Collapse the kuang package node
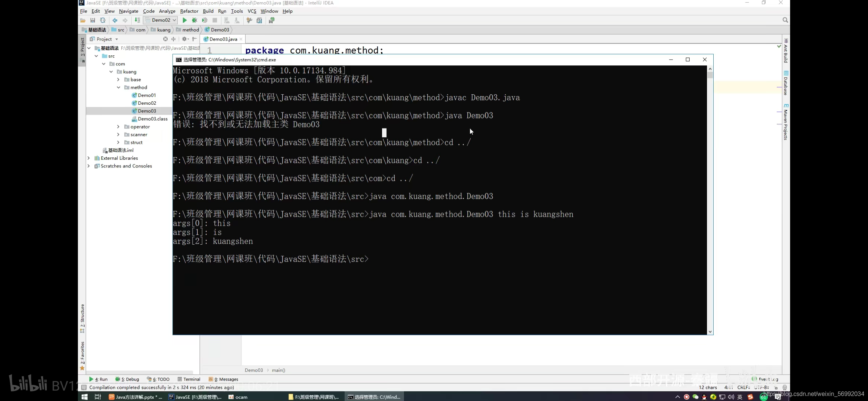The image size is (868, 401). tap(111, 72)
